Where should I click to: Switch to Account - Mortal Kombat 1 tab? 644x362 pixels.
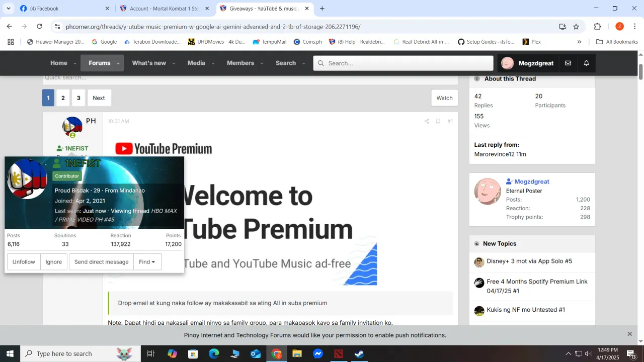pyautogui.click(x=165, y=9)
